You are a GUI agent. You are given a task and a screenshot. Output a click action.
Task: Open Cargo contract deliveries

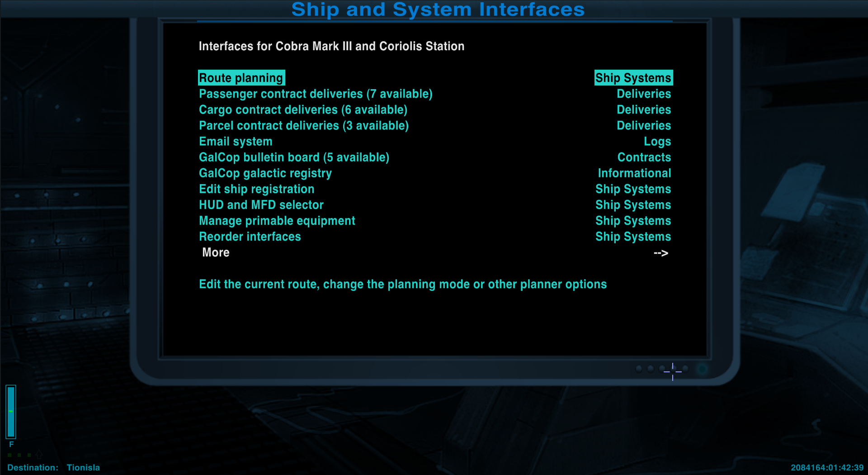(303, 109)
